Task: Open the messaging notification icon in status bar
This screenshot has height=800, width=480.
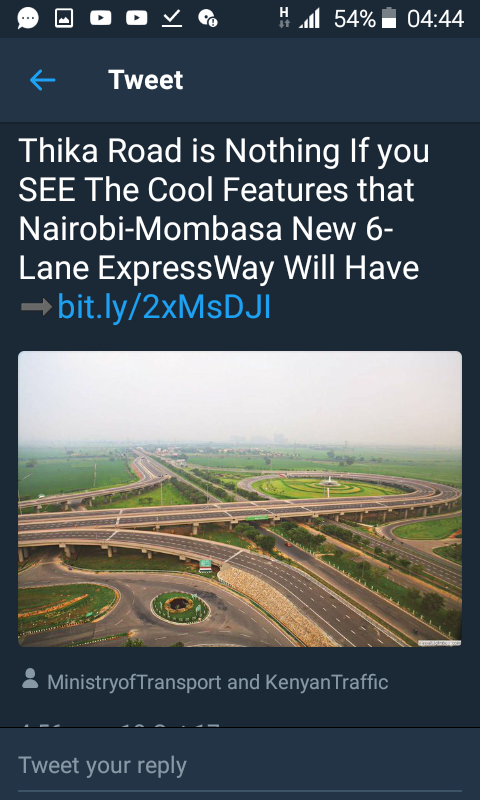Action: [28, 19]
